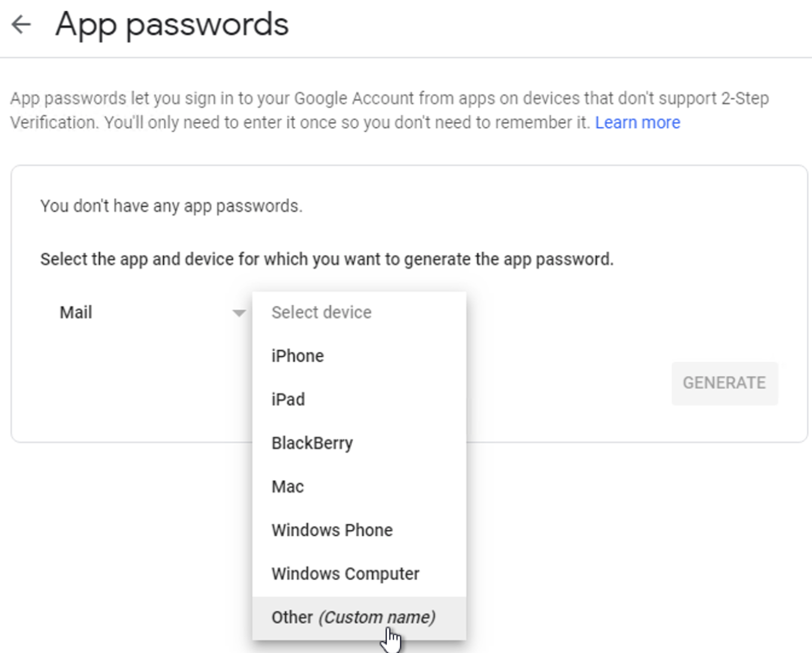Choose iPhone from the device list
Screen dimensions: 812x653
pos(298,356)
